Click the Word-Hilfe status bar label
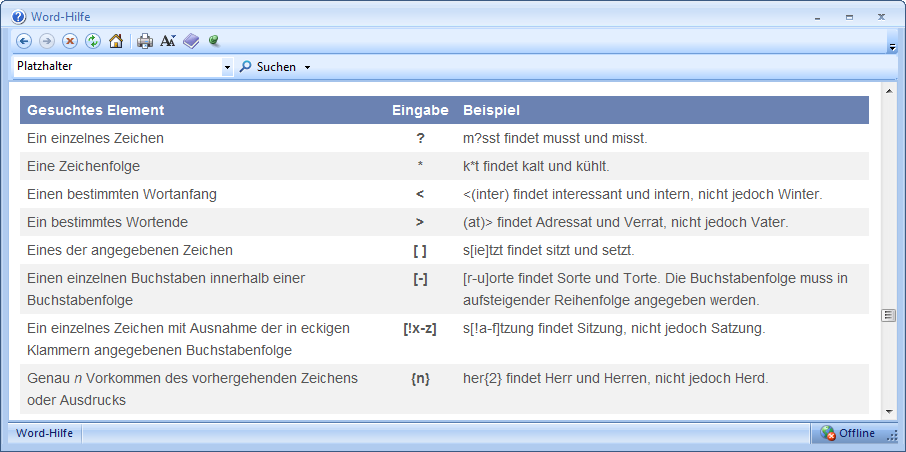906x452 pixels. pyautogui.click(x=43, y=433)
